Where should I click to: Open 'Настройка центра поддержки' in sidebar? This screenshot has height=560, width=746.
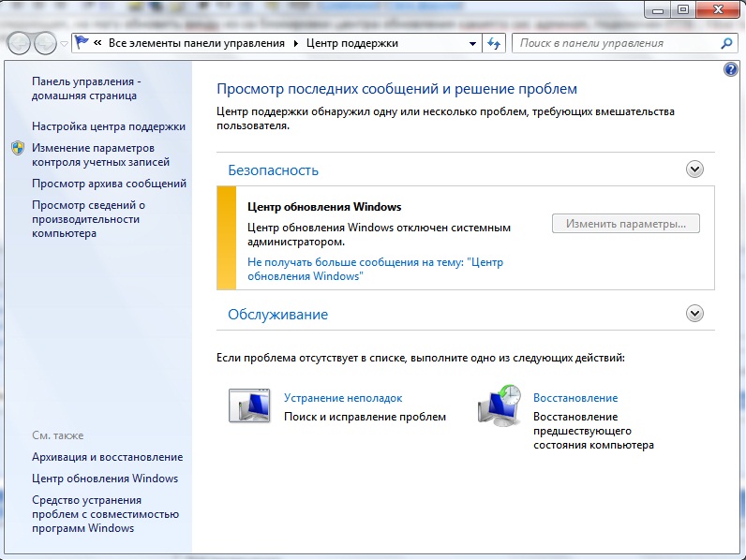click(109, 126)
